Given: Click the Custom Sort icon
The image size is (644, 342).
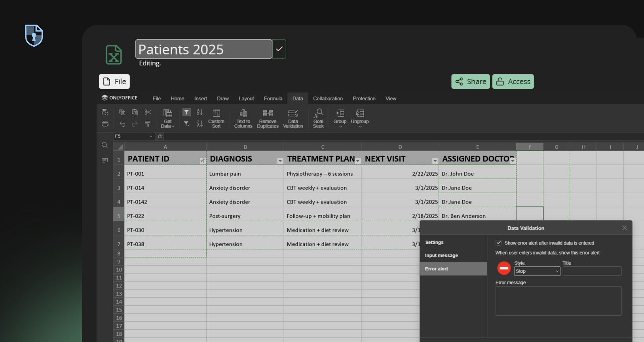Looking at the screenshot, I should [x=216, y=118].
